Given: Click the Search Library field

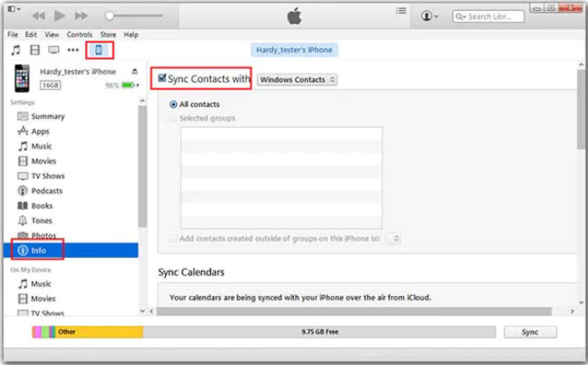Looking at the screenshot, I should [489, 17].
